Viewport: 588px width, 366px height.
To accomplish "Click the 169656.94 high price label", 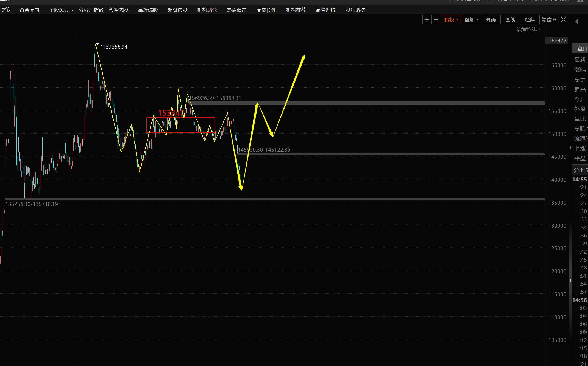I will [x=115, y=47].
